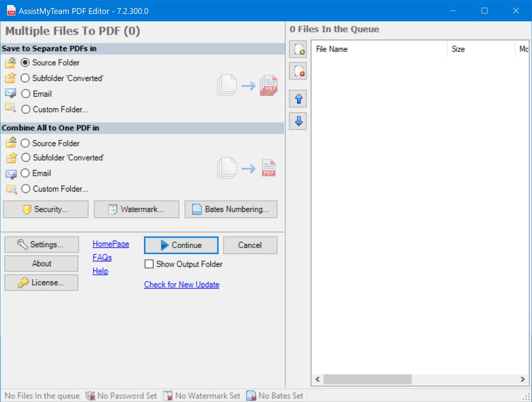Click the Source Folder icon in Combine section
This screenshot has height=402, width=532.
coord(11,142)
